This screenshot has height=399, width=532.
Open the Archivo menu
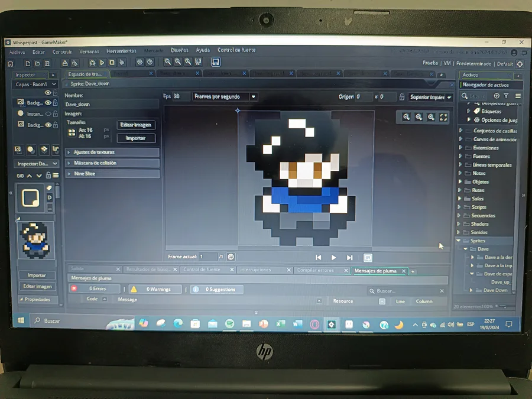[17, 52]
